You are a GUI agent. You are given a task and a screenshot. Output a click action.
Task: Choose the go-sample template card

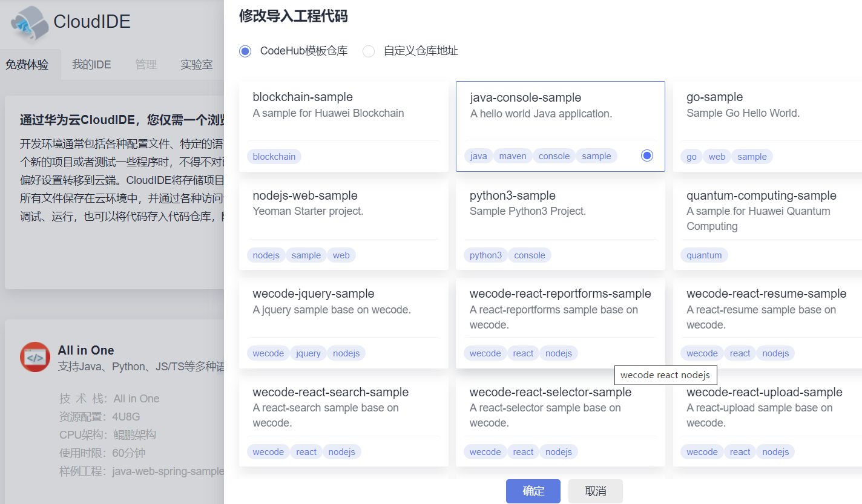pyautogui.click(x=768, y=126)
